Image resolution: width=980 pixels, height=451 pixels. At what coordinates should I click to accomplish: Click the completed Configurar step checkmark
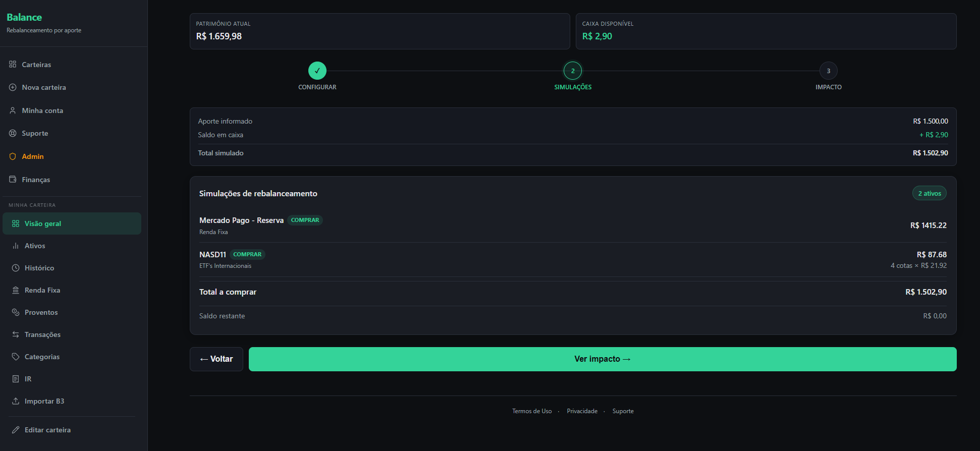(317, 71)
